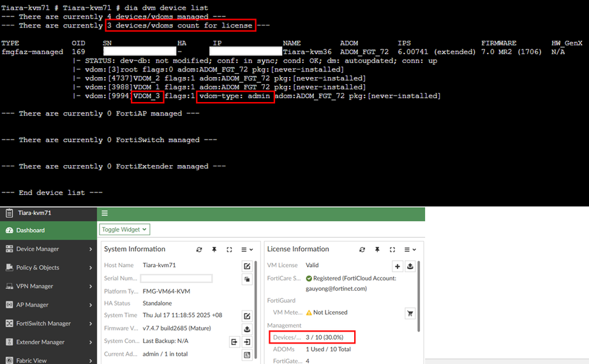Screen dimensions: 589x364
Task: Open FortiSwitch Manager in the sidebar
Action: [48, 323]
